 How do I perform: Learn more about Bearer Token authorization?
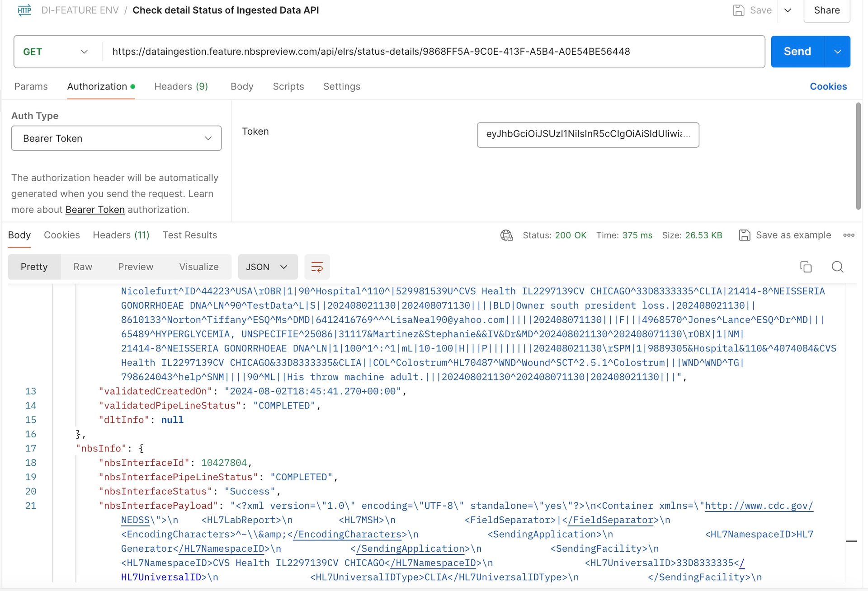95,209
